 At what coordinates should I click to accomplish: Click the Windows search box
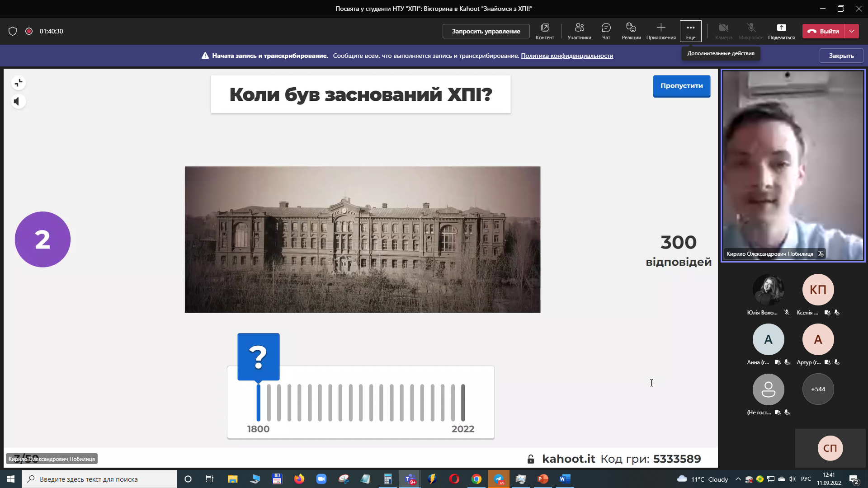coord(99,479)
